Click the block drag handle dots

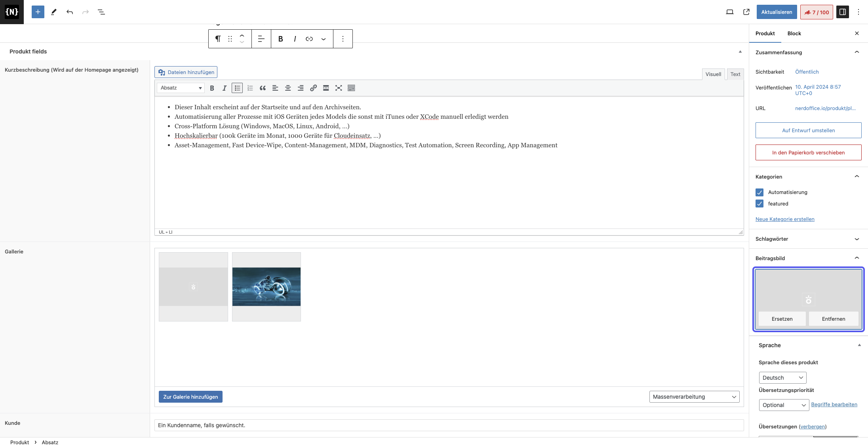pos(230,39)
